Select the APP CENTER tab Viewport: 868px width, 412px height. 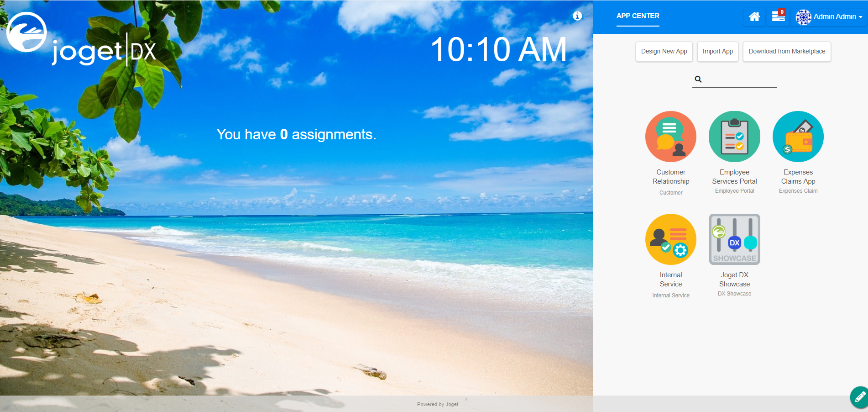pyautogui.click(x=638, y=16)
